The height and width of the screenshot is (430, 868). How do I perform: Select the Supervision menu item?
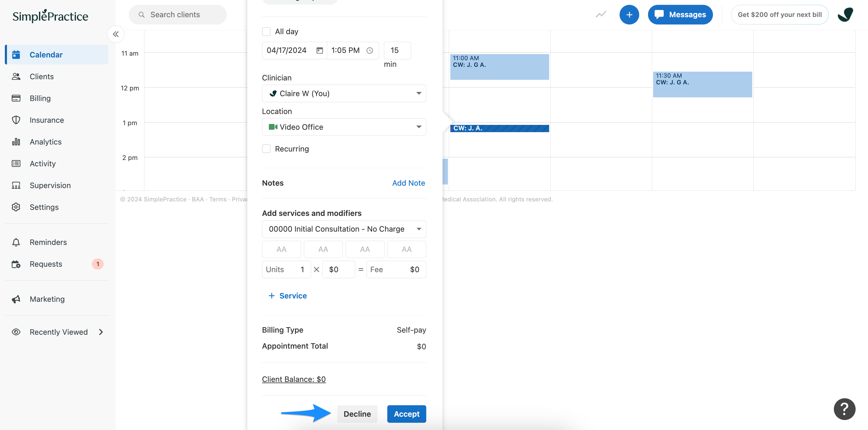(x=50, y=185)
